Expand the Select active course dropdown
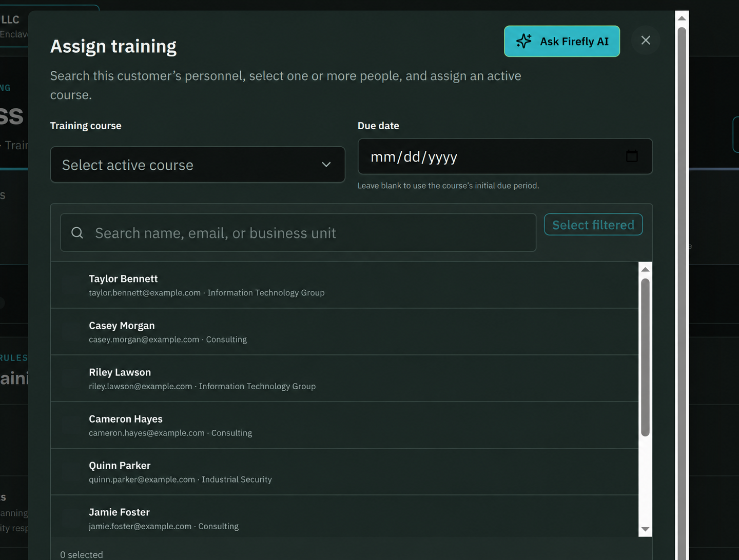Viewport: 739px width, 560px height. click(x=198, y=165)
